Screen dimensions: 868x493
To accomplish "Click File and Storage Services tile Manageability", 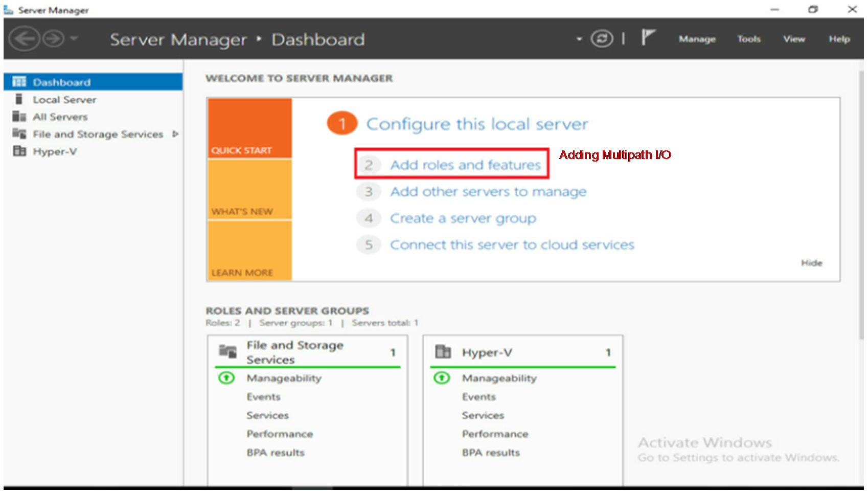I will pyautogui.click(x=284, y=378).
